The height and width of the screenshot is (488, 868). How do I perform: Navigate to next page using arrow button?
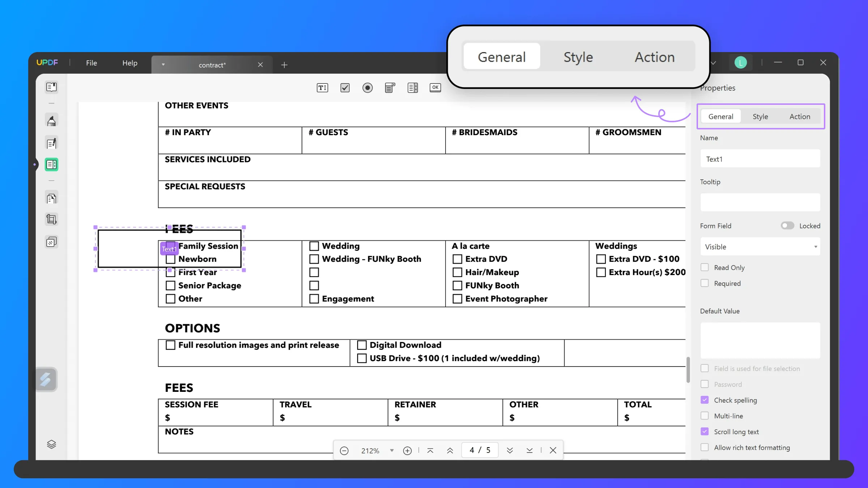(x=510, y=450)
